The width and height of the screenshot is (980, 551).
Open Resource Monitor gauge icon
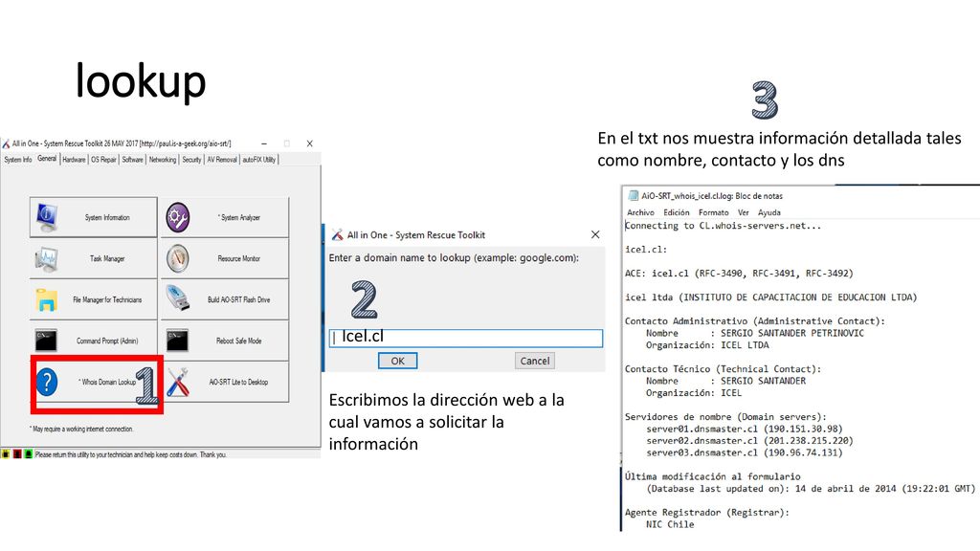coord(178,258)
